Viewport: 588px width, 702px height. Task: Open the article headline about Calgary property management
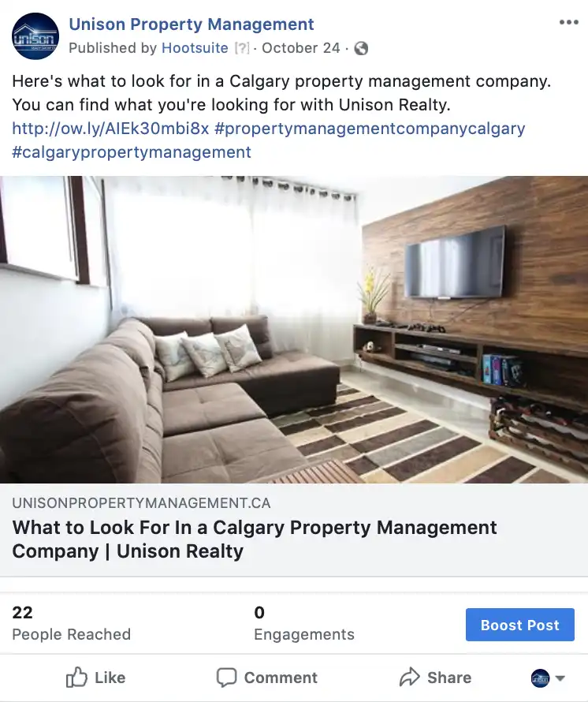point(254,539)
